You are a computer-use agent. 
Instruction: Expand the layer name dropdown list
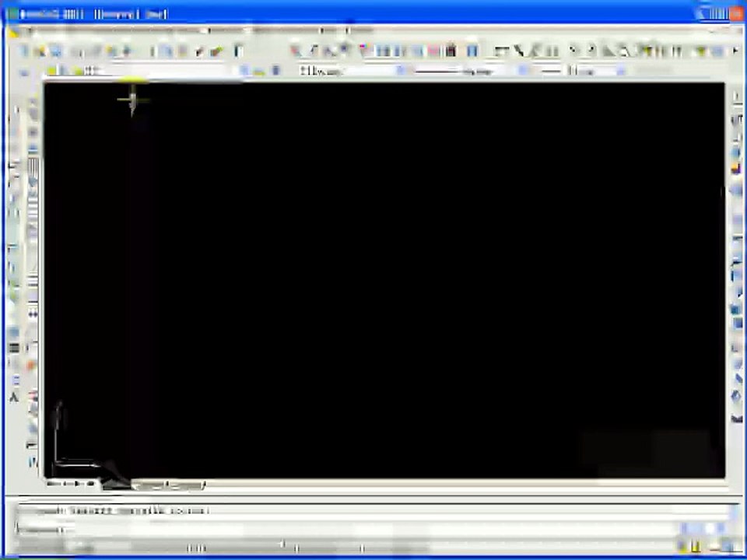[x=244, y=71]
